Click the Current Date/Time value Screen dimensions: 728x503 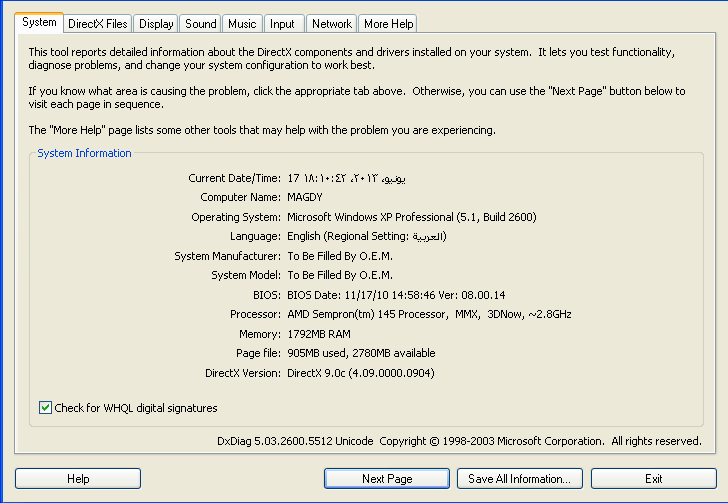click(x=346, y=178)
